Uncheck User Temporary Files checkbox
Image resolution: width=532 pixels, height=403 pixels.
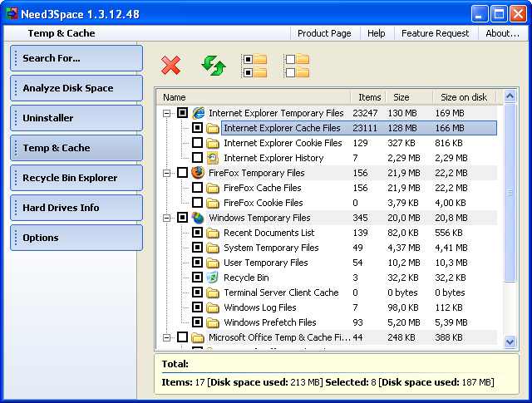point(197,263)
